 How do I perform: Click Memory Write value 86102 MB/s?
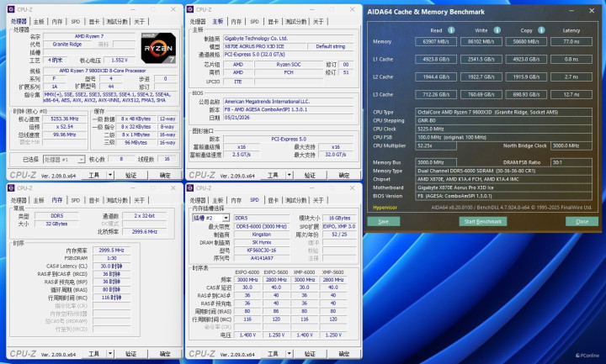(x=481, y=41)
